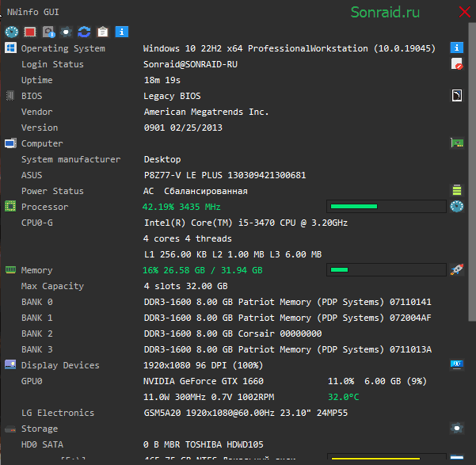Click the NVIDIA GeForce GTX 1660 text

tap(204, 381)
